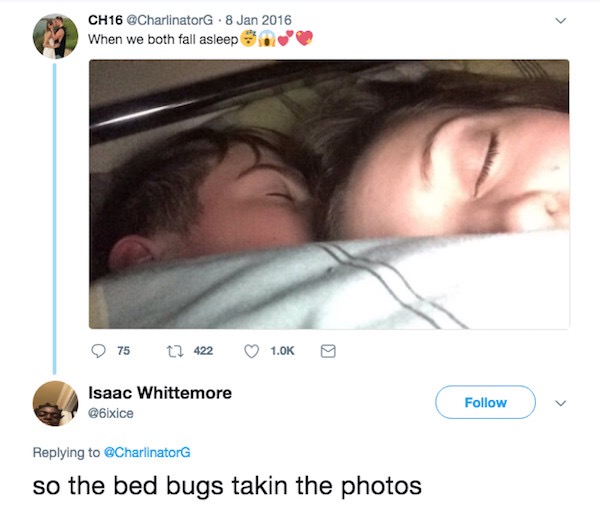Open the 8 Jan 2016 timestamp

coord(258,20)
